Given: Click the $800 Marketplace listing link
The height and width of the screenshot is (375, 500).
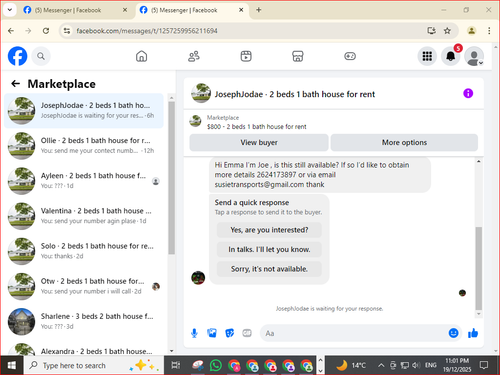Looking at the screenshot, I should pos(256,127).
